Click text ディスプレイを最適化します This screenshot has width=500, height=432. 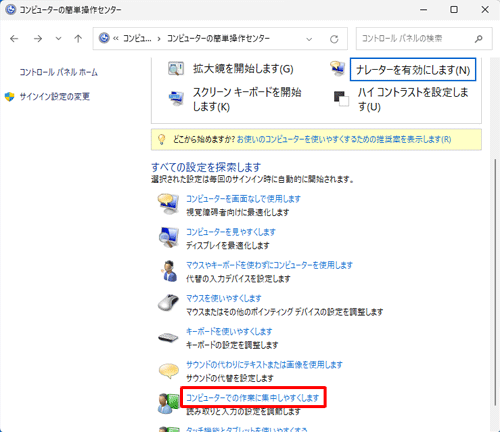point(228,246)
